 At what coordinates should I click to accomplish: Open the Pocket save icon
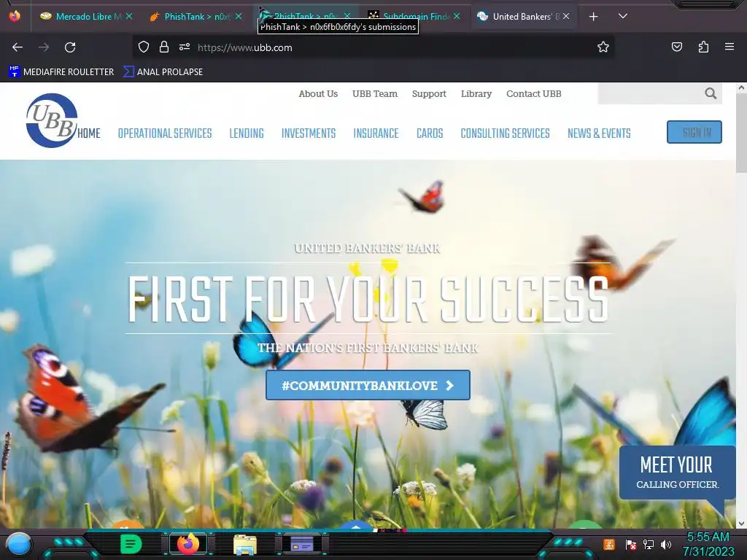pyautogui.click(x=677, y=47)
